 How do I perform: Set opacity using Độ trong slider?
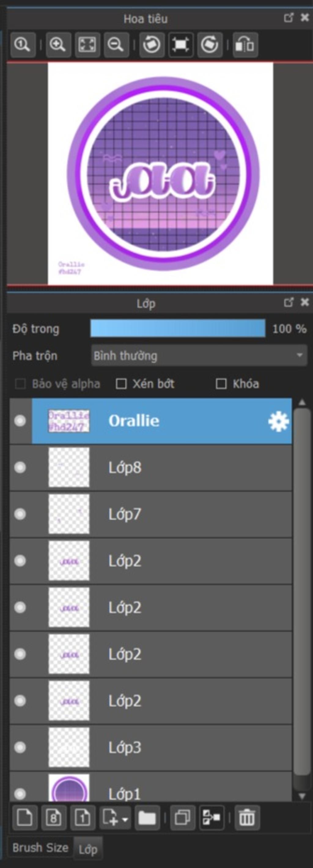[178, 329]
